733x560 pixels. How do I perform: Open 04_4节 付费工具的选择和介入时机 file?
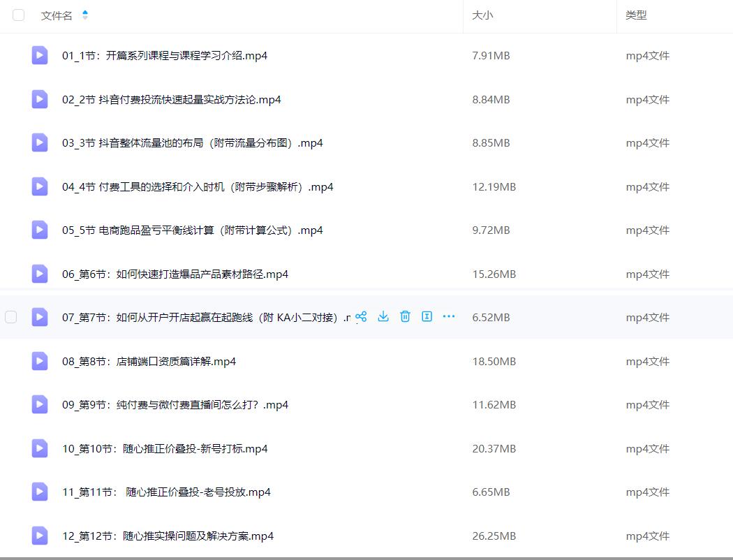tap(198, 187)
